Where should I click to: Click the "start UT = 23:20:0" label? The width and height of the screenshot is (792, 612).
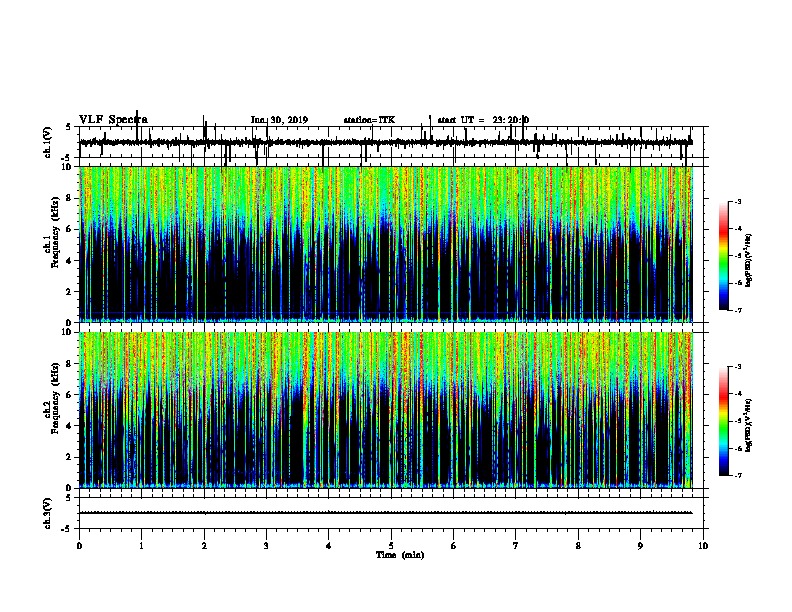click(483, 120)
